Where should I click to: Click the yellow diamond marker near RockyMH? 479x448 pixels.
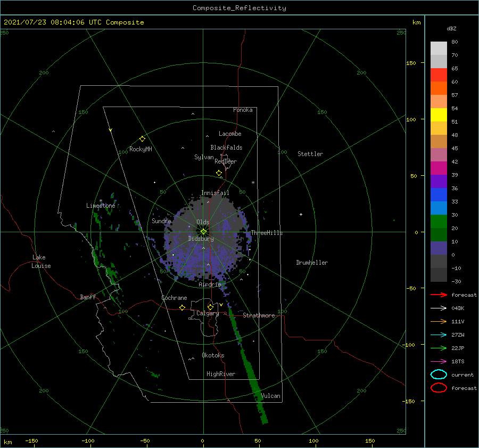142,139
